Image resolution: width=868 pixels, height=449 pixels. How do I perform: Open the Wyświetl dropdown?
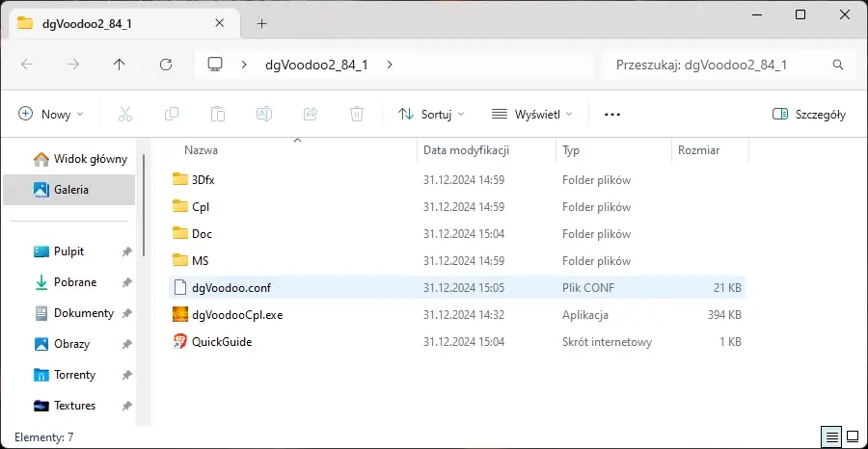click(x=532, y=115)
